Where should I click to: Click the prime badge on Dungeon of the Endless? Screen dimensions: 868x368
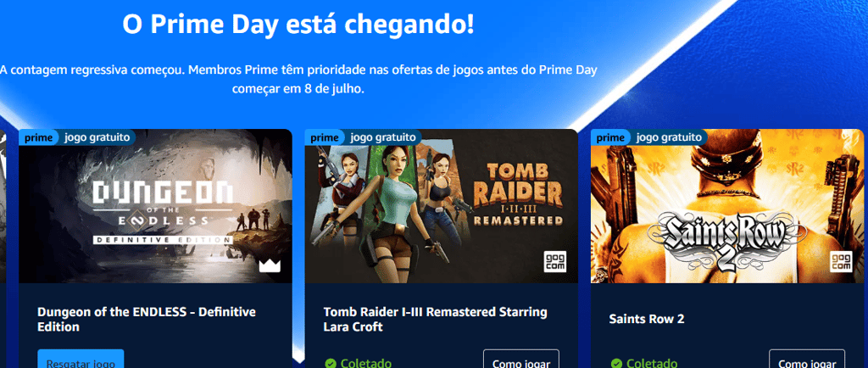38,137
